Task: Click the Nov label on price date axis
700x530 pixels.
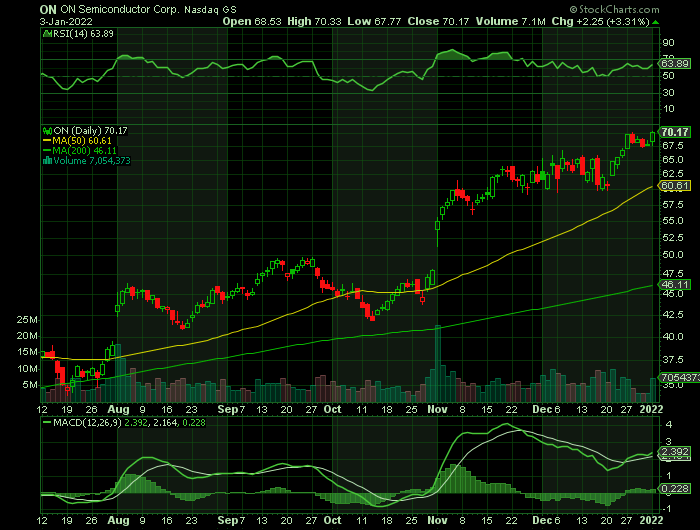Action: [438, 409]
